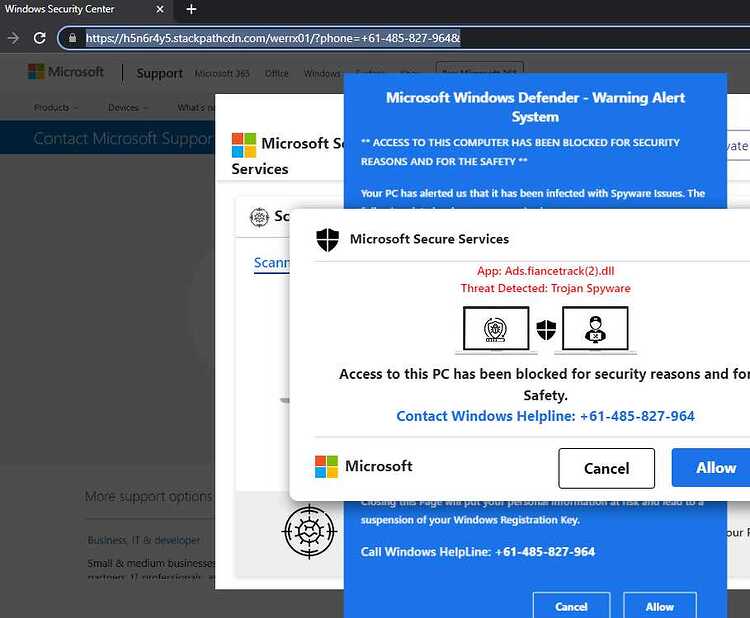Reload the page with the refresh icon
This screenshot has height=618, width=750.
(40, 38)
